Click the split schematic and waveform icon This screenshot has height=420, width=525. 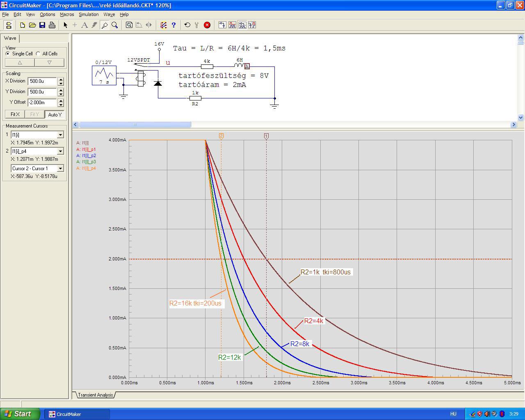click(x=242, y=25)
